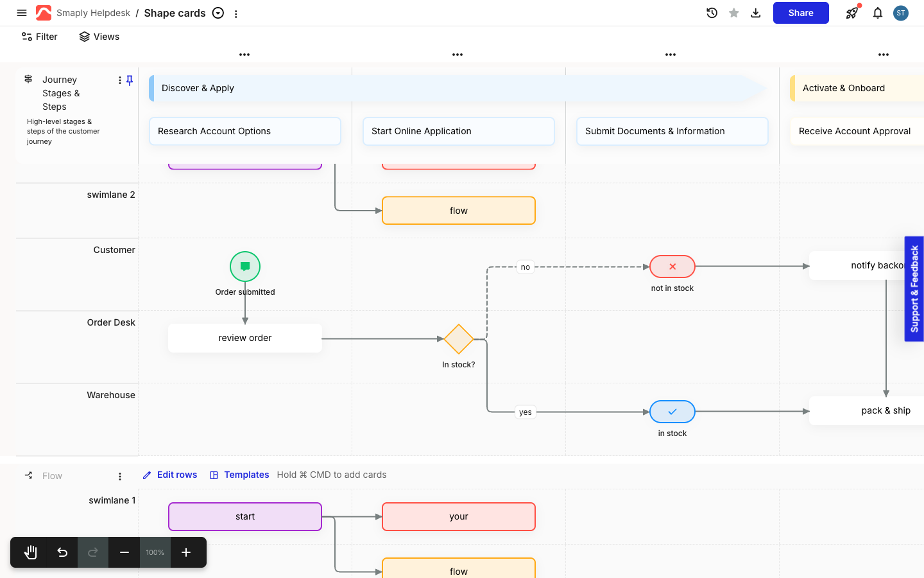Activate the hand pan tool
Viewport: 924px width, 578px height.
tap(31, 552)
